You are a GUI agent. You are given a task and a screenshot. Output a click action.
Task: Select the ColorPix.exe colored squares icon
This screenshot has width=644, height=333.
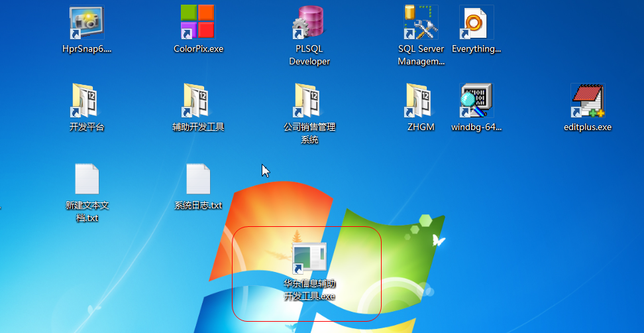tap(198, 22)
